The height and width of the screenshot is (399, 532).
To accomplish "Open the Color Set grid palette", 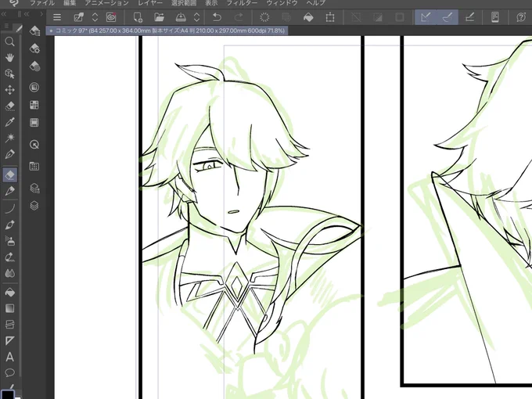I will (x=34, y=105).
